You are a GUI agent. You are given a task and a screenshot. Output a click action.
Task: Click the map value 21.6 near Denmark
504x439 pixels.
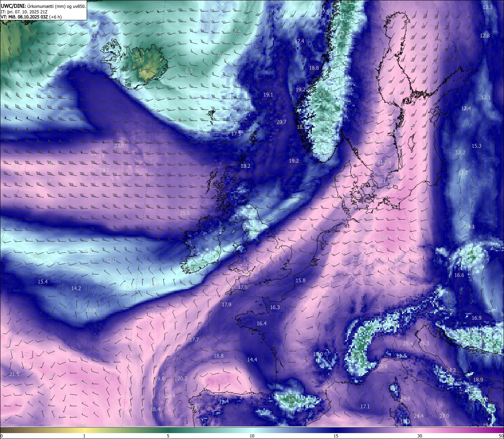[385, 181]
